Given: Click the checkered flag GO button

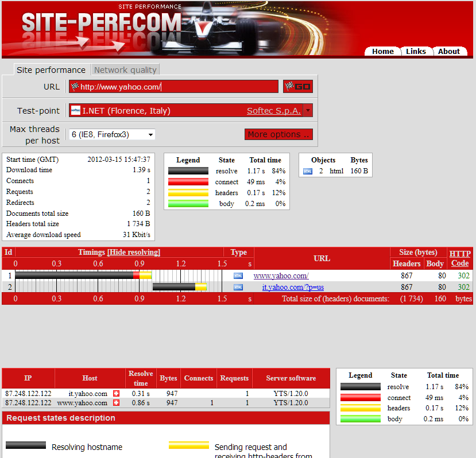Looking at the screenshot, I should coord(298,87).
